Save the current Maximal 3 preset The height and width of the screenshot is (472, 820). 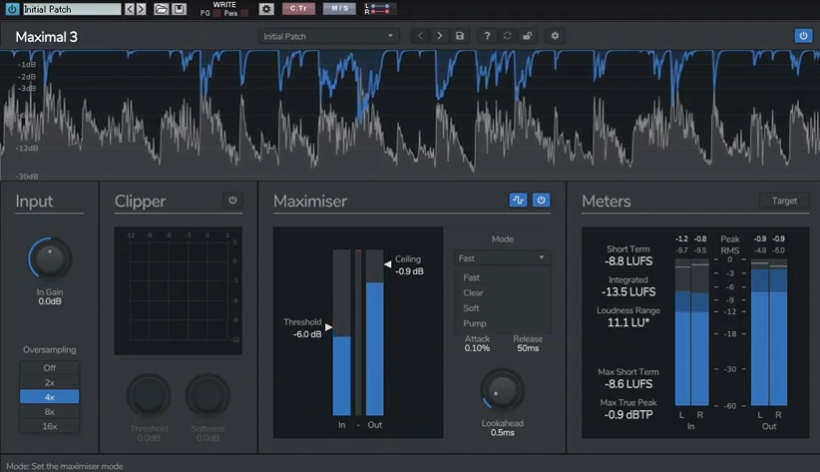pyautogui.click(x=460, y=36)
